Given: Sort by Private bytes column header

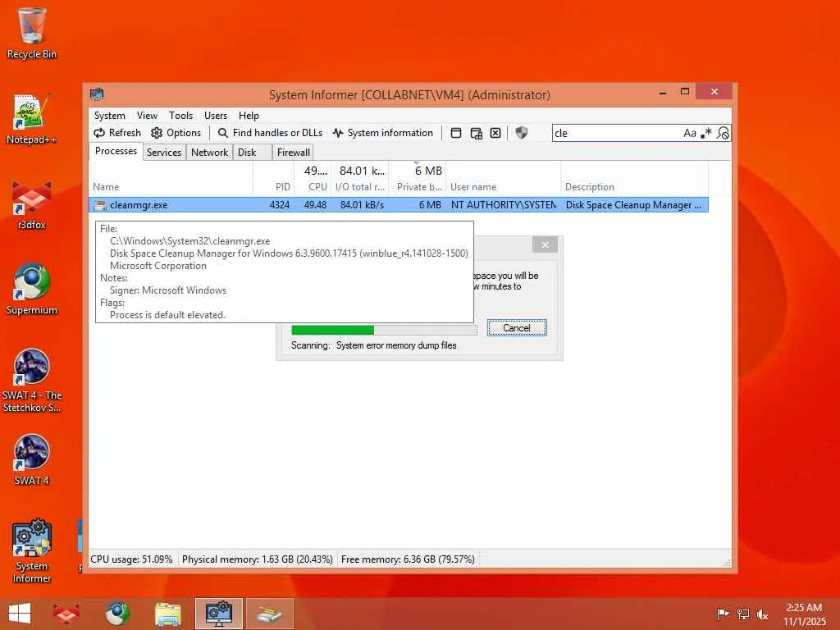Looking at the screenshot, I should [x=418, y=178].
